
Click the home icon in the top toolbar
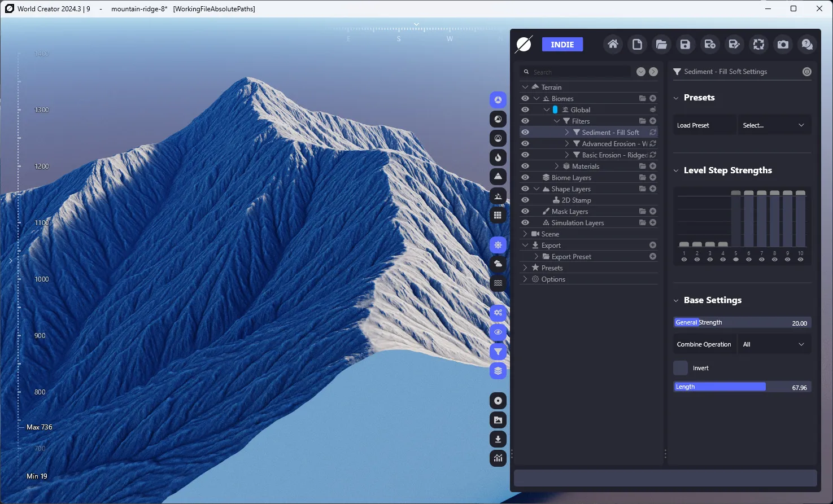(x=613, y=45)
